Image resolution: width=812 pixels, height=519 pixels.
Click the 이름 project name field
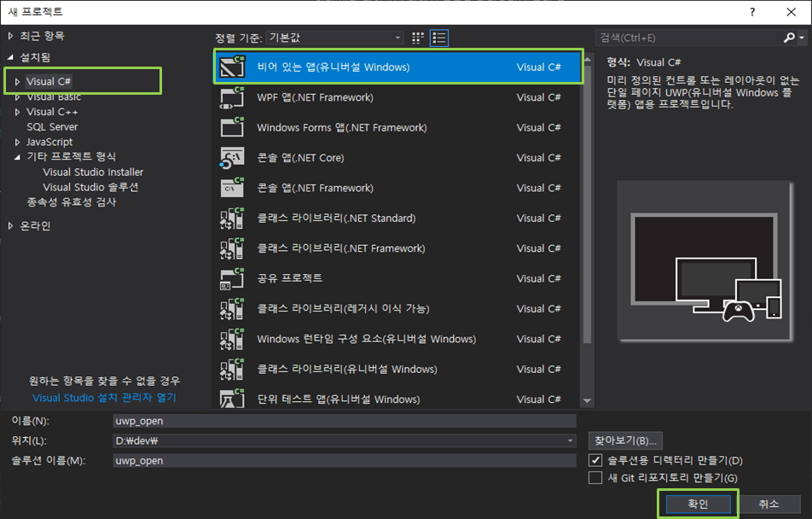tap(345, 421)
